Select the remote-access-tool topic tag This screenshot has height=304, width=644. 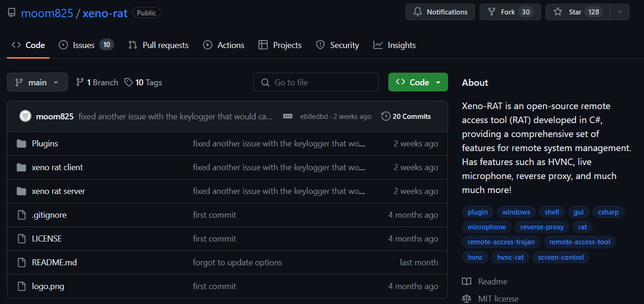[x=580, y=242]
